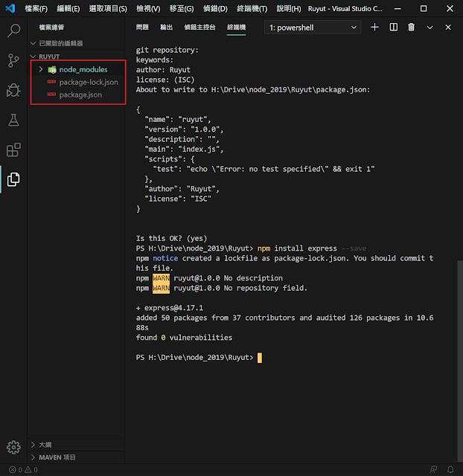Close the terminal panel
This screenshot has height=476, width=463.
[448, 28]
